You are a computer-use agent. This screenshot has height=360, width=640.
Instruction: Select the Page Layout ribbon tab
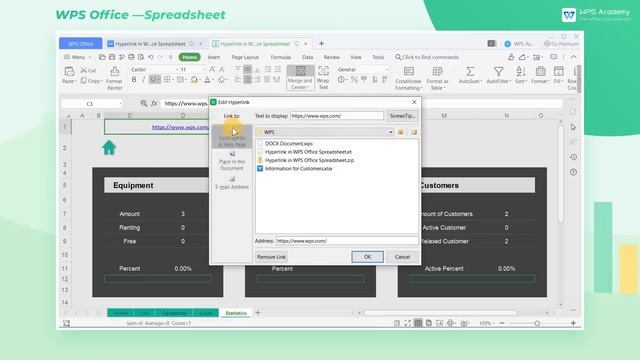(x=245, y=57)
